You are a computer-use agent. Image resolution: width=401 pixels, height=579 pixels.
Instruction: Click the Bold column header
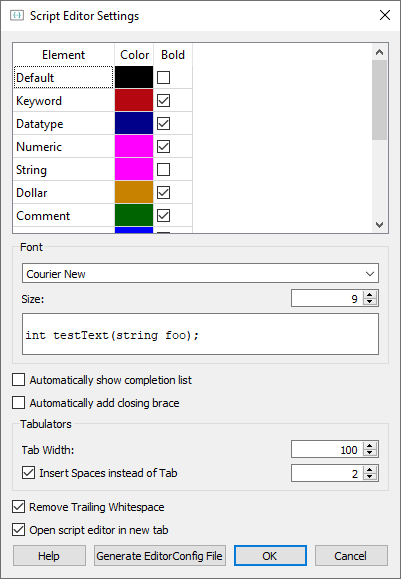[x=173, y=55]
